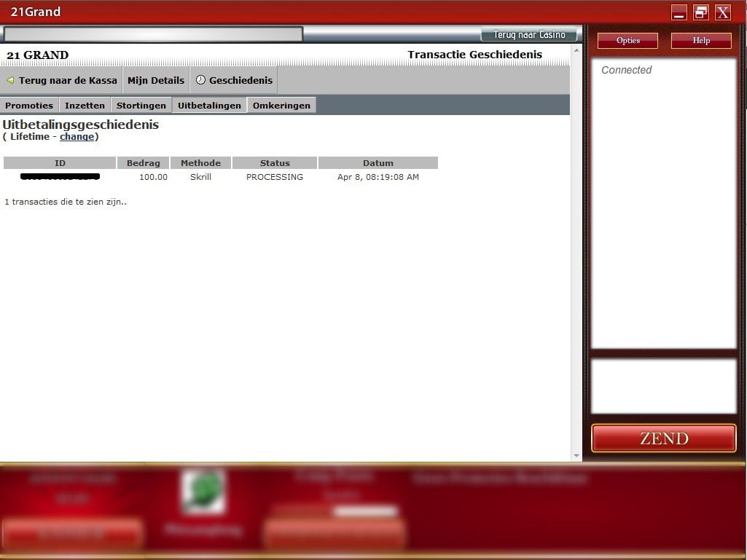
Task: Click the Bedrag column header
Action: pos(144,163)
